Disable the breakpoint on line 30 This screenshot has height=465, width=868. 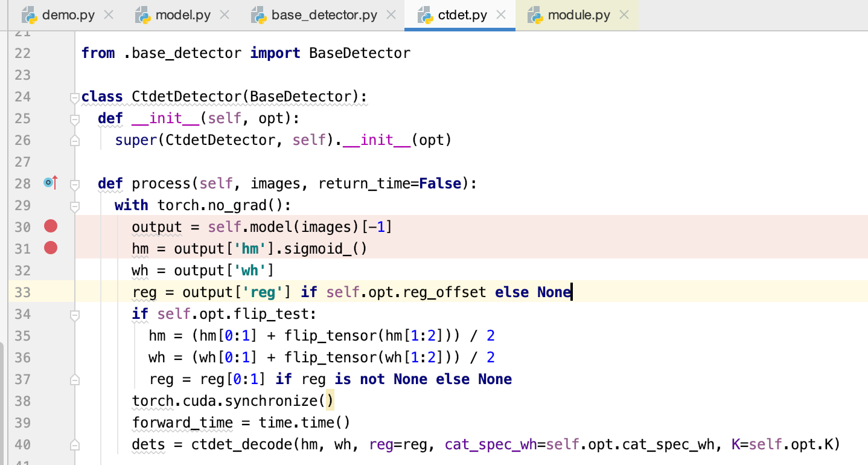[x=50, y=226]
